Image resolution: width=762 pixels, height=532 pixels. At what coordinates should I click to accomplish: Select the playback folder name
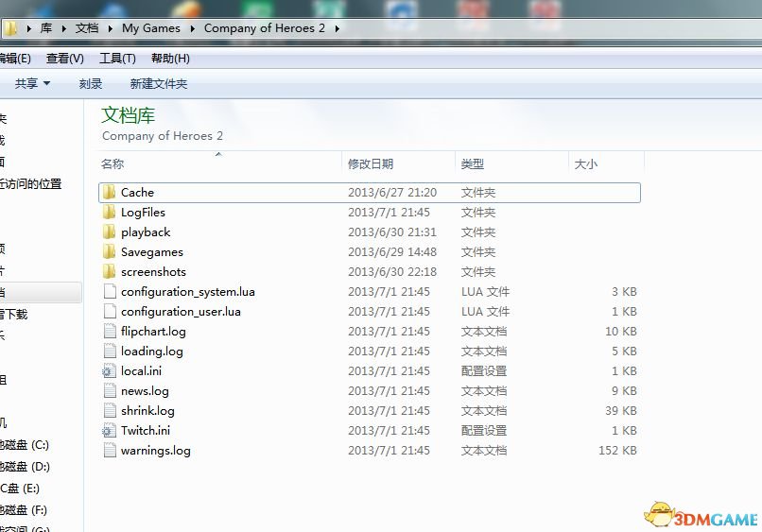[146, 232]
